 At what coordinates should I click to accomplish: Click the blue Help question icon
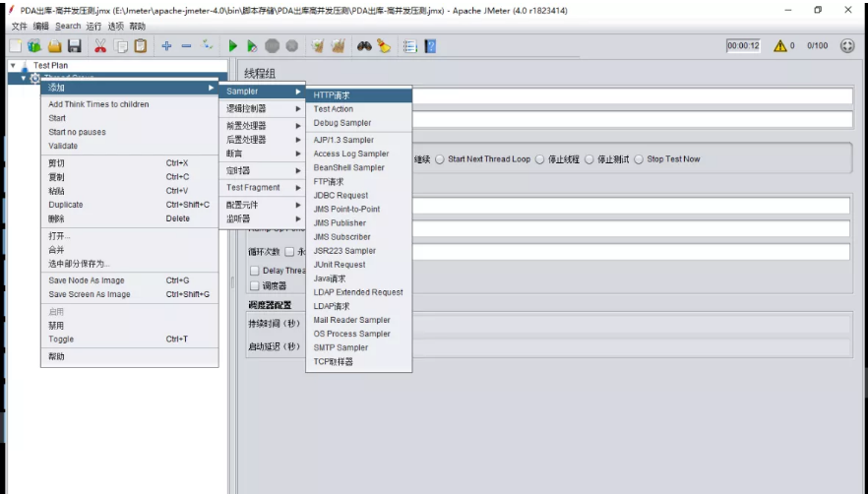[430, 46]
